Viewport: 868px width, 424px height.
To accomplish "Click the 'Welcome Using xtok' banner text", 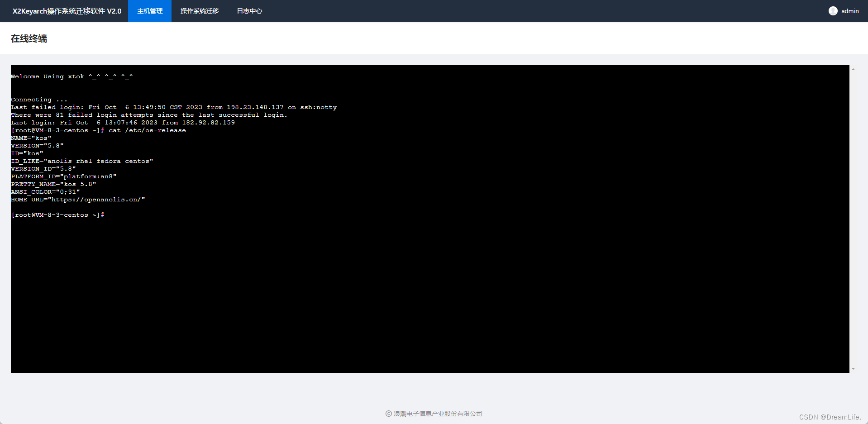I will pos(72,76).
